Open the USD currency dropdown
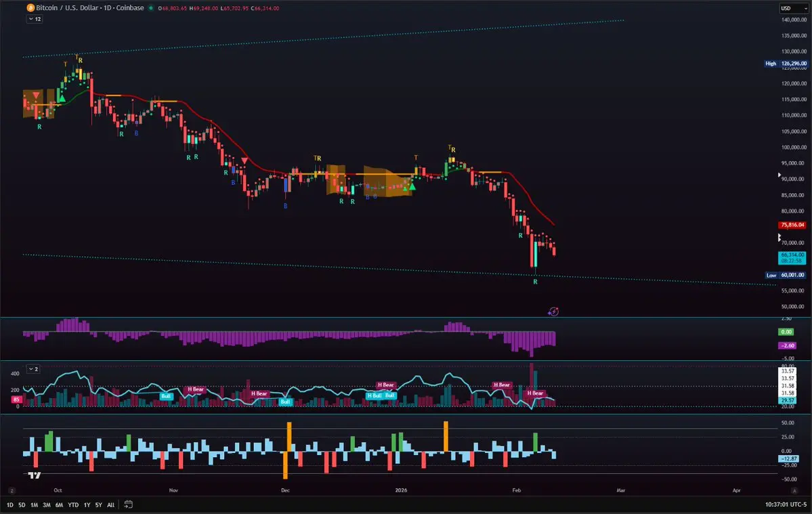The width and height of the screenshot is (812, 514). coord(794,8)
